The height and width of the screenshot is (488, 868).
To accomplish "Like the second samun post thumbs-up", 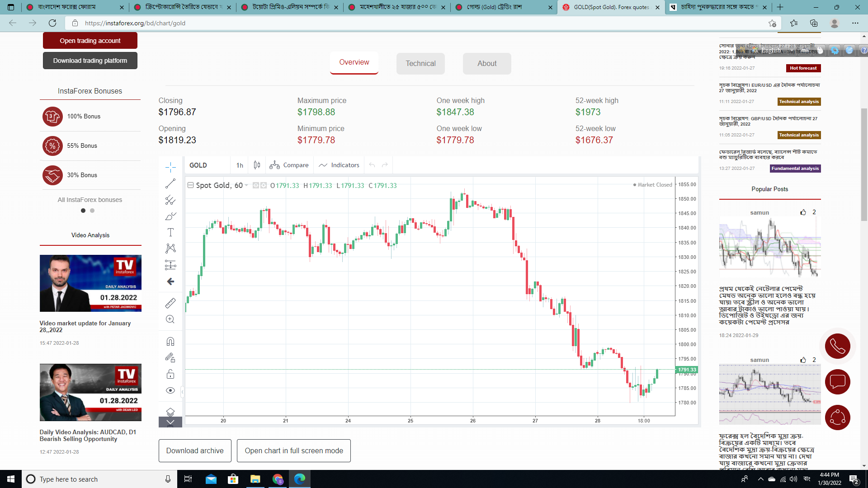I will pyautogui.click(x=803, y=360).
